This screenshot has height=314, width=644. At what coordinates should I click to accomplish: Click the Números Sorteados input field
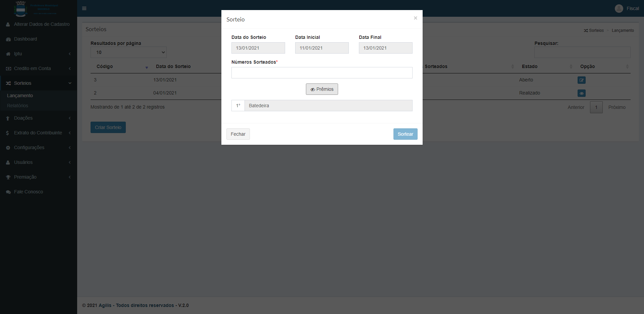[x=322, y=73]
